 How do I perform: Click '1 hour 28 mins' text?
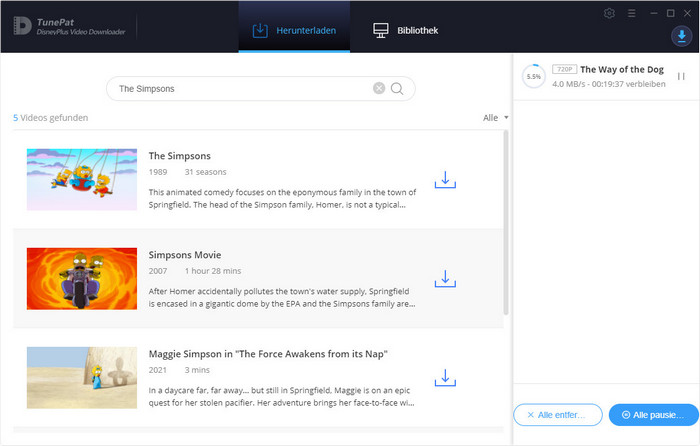(213, 271)
